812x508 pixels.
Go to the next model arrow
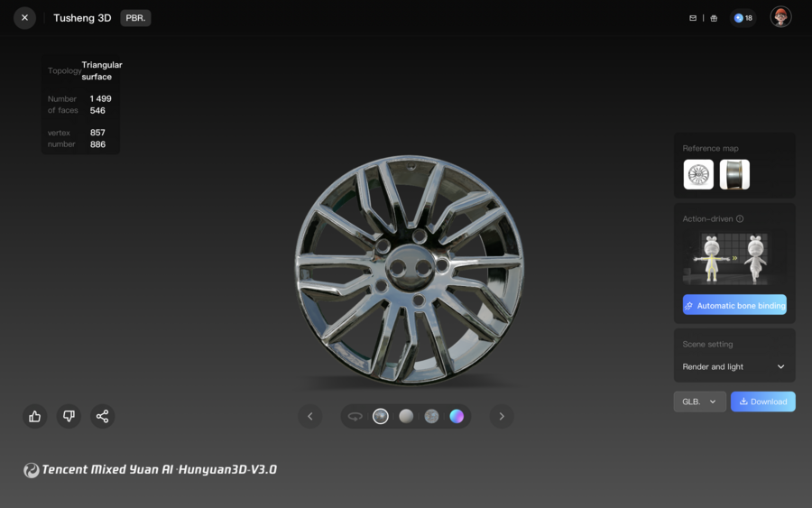tap(502, 416)
